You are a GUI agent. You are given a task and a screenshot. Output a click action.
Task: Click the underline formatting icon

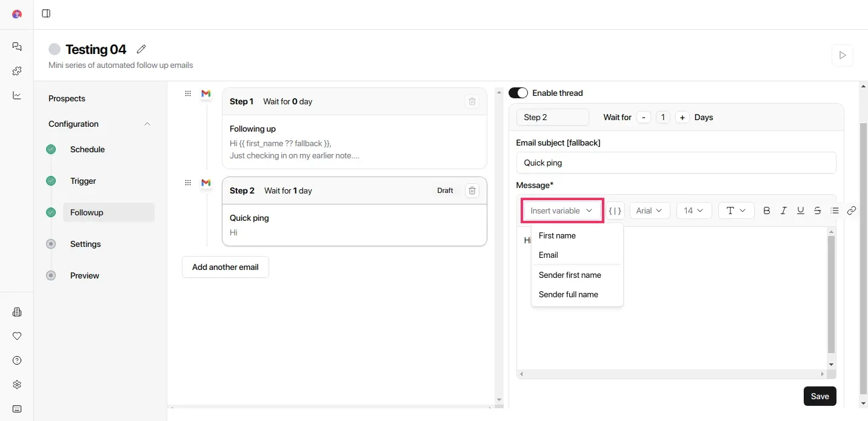coord(801,210)
